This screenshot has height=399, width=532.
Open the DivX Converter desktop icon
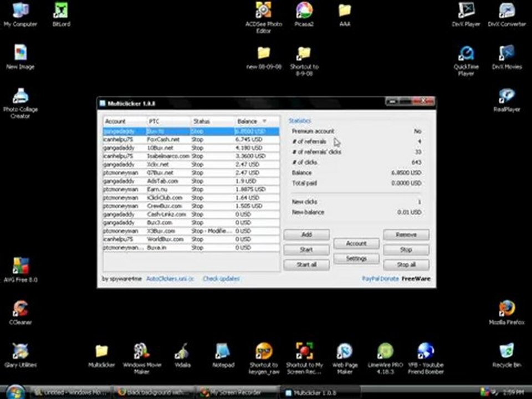point(507,14)
